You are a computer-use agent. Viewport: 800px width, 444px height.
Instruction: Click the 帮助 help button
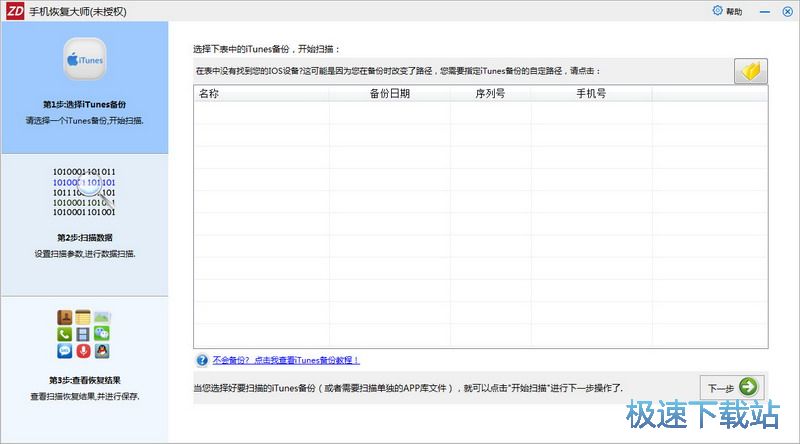pos(734,11)
